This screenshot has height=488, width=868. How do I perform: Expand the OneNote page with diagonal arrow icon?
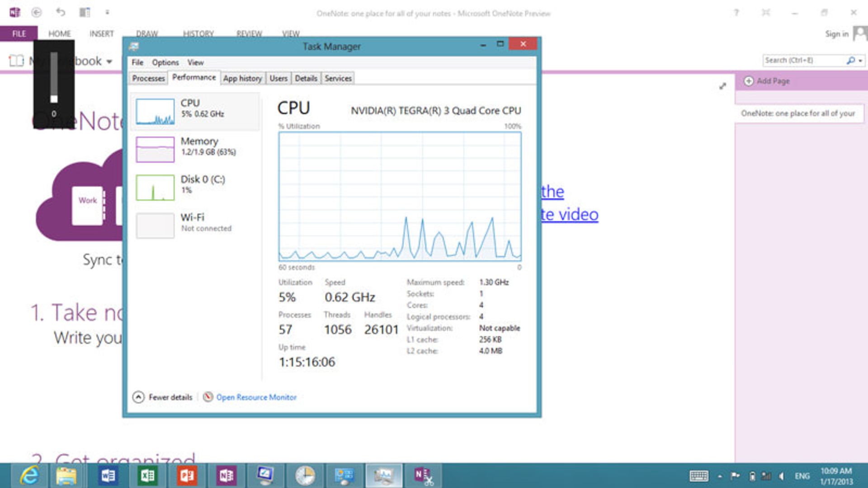722,86
